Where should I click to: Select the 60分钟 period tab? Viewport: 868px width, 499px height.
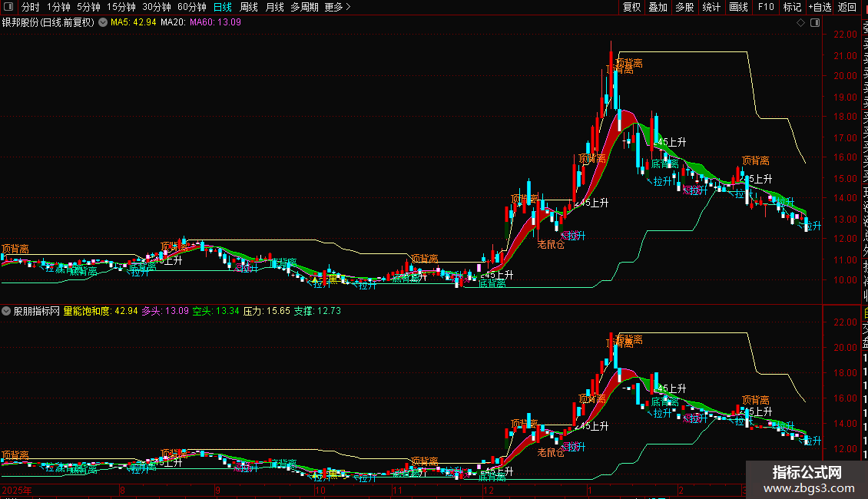tap(192, 7)
